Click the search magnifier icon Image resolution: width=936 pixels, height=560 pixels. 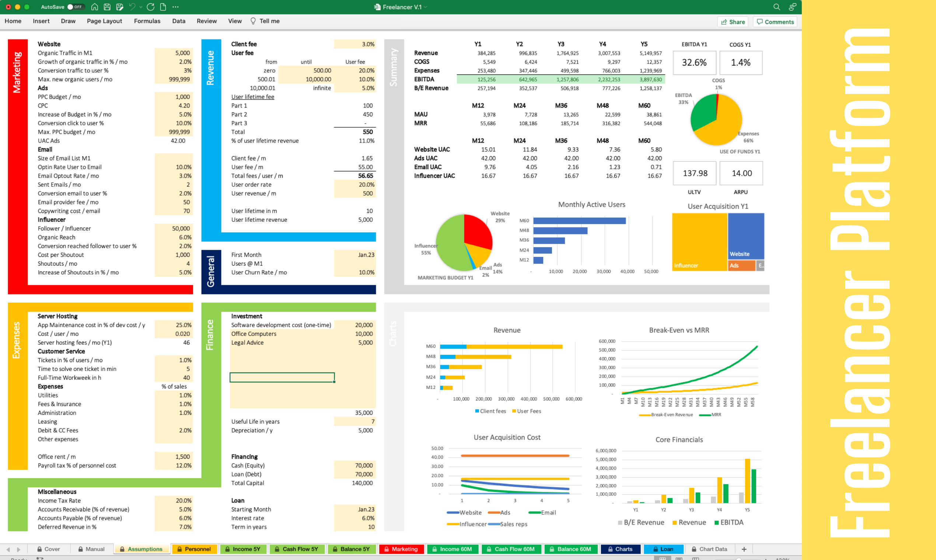coord(776,7)
